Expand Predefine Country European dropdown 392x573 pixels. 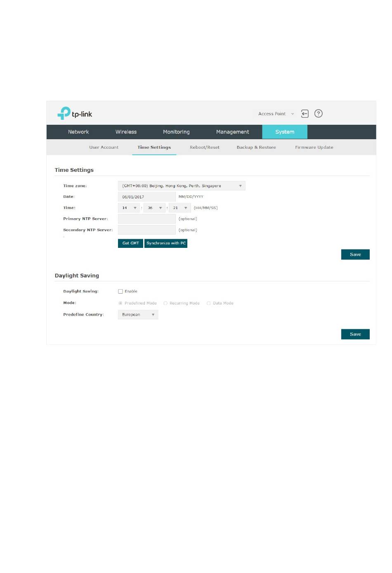(x=138, y=315)
